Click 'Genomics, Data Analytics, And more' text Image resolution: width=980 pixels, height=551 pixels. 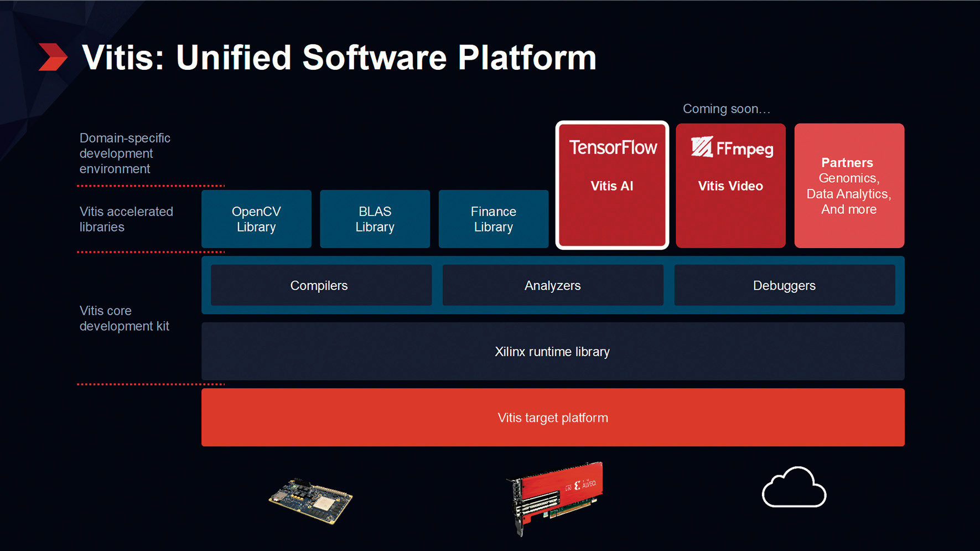(849, 194)
